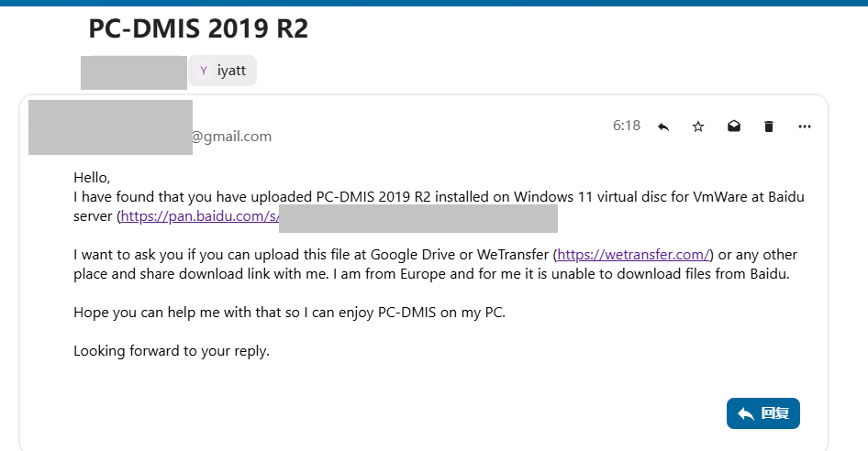The width and height of the screenshot is (868, 451).
Task: Star this email message
Action: click(x=698, y=126)
